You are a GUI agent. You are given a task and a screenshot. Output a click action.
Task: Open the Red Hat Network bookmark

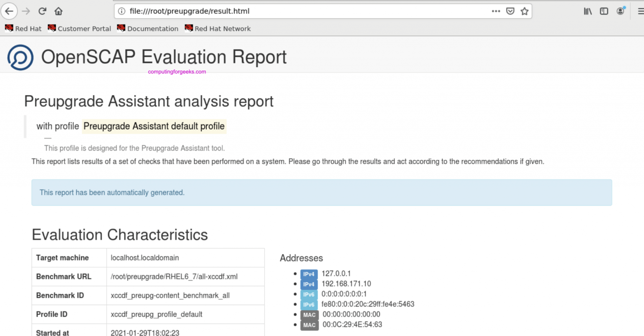point(218,29)
